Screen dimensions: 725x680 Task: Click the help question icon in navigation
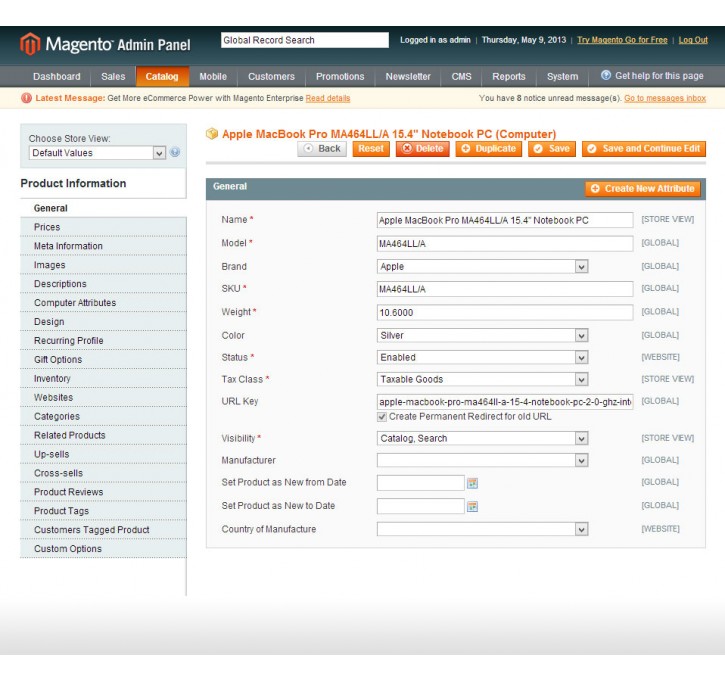(606, 75)
